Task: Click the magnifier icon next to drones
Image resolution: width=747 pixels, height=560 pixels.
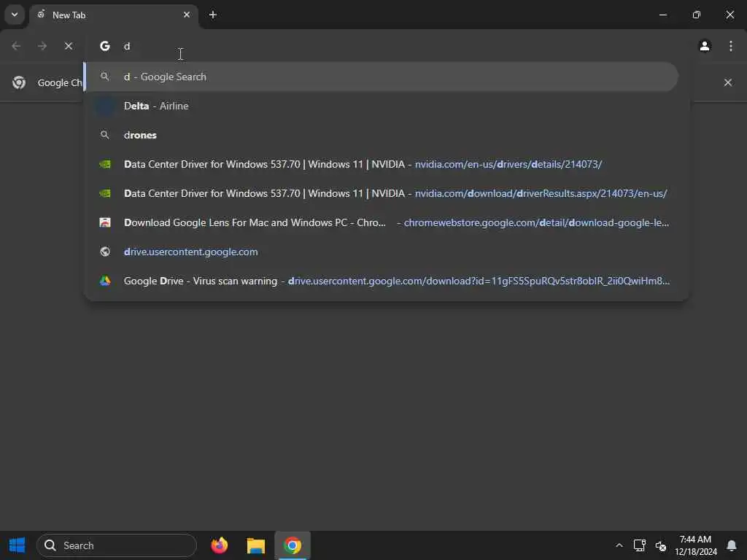Action: tap(105, 135)
